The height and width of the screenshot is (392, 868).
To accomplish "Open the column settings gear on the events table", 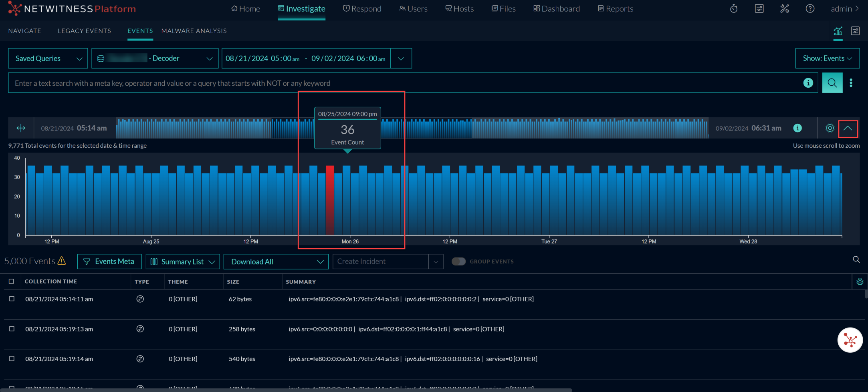I will [860, 281].
